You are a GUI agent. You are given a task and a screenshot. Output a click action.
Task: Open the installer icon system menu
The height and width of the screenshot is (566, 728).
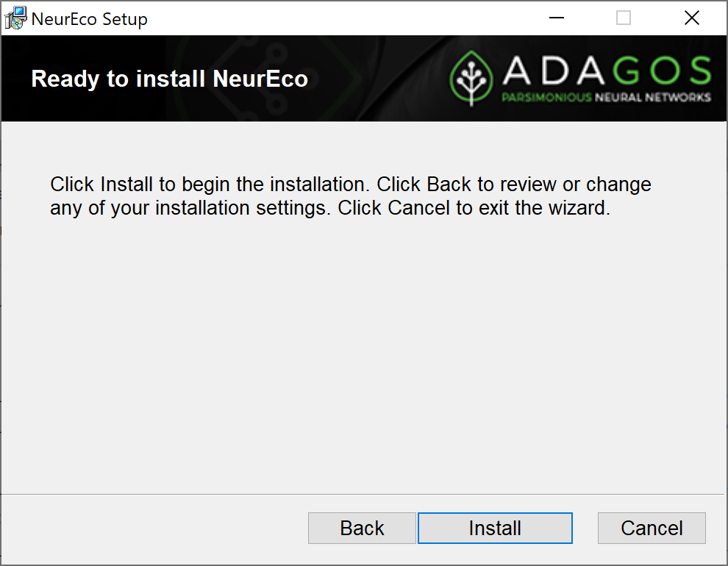(15, 18)
